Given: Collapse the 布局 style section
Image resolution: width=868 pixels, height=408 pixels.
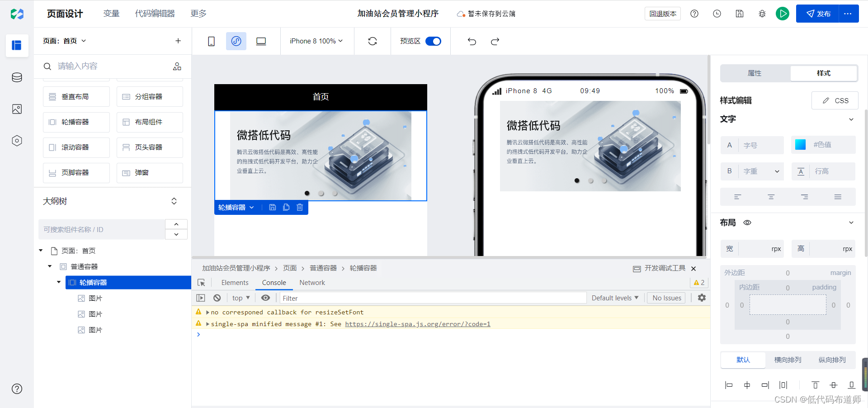Looking at the screenshot, I should pos(851,223).
